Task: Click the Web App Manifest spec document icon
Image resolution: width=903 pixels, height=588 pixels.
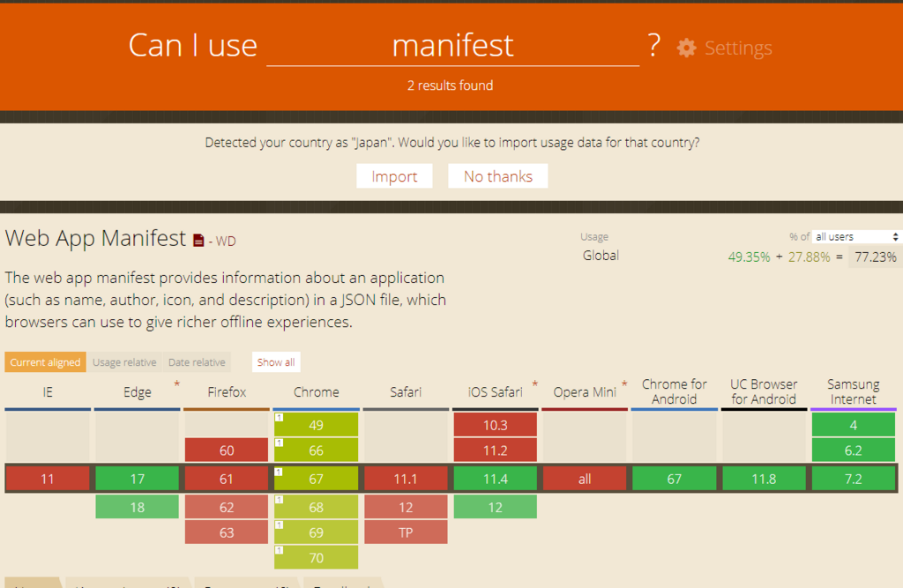Action: [198, 240]
